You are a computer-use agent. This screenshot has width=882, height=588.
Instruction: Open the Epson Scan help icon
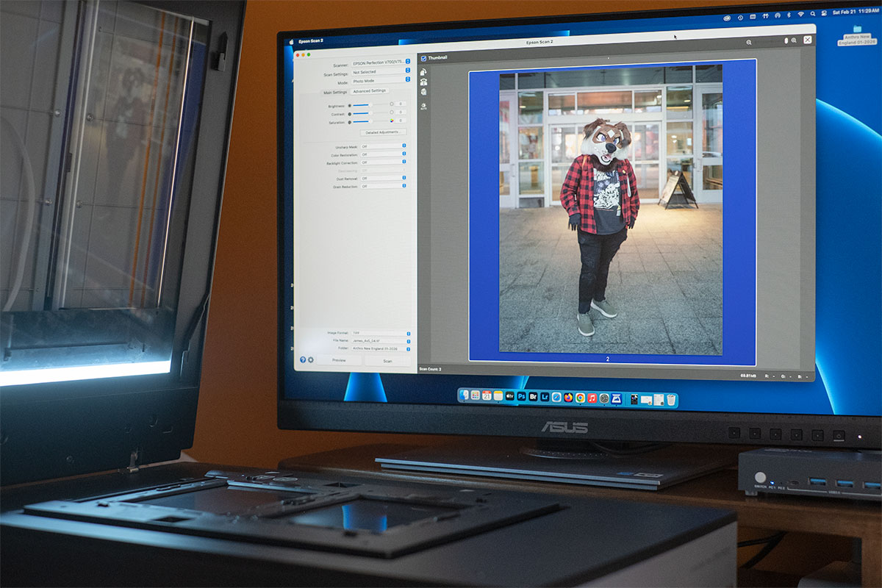click(x=302, y=359)
